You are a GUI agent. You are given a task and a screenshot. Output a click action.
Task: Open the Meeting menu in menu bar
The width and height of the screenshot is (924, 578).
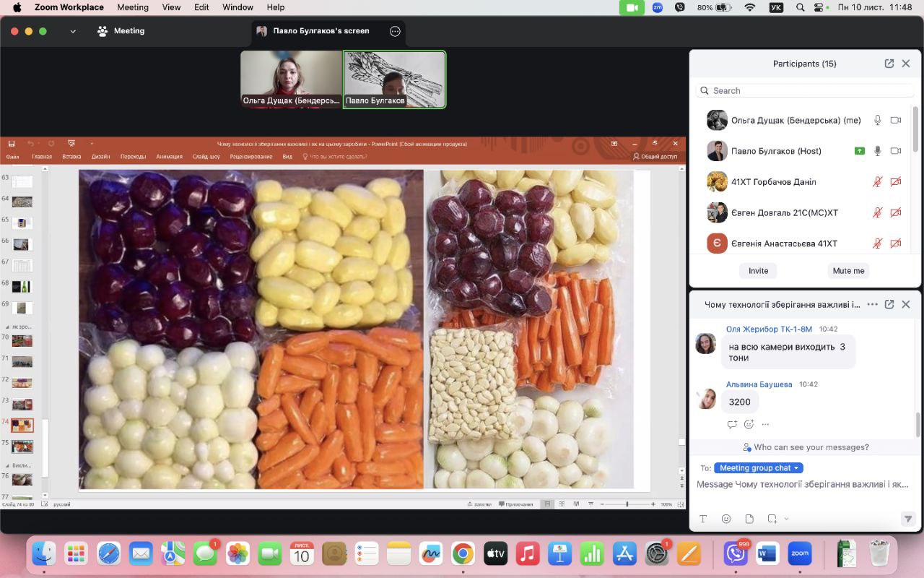click(x=133, y=7)
